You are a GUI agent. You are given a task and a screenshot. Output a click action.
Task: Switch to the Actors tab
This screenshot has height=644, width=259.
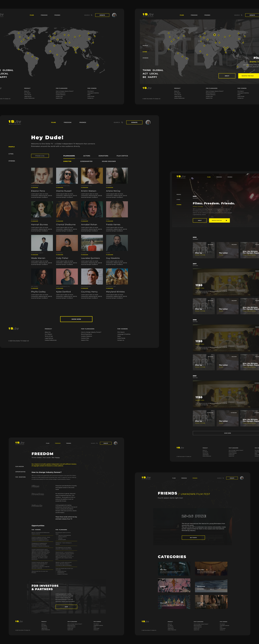87,156
